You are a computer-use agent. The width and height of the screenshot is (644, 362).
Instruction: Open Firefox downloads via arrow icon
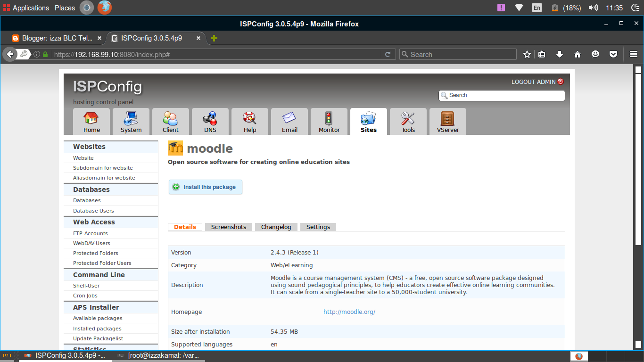click(x=560, y=54)
